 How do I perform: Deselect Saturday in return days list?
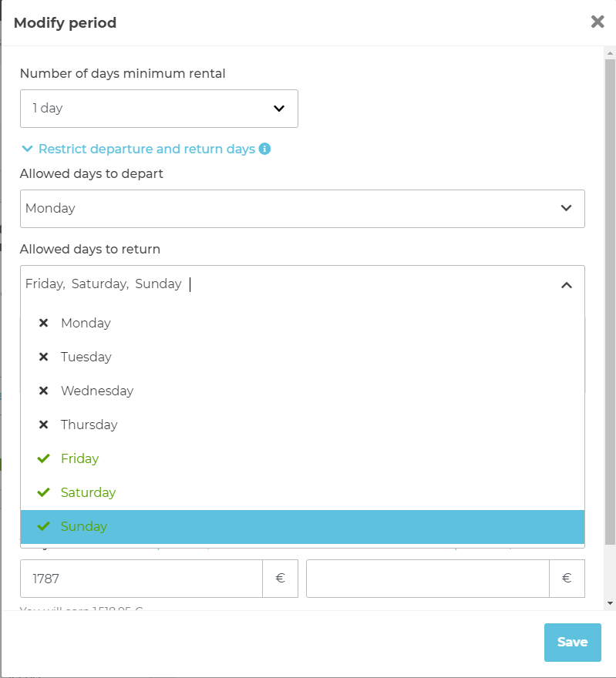pos(302,492)
